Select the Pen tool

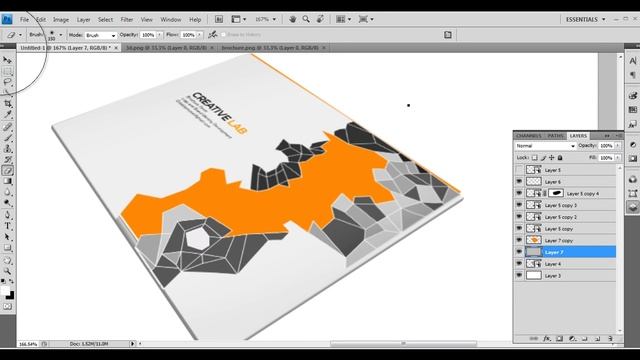(7, 215)
